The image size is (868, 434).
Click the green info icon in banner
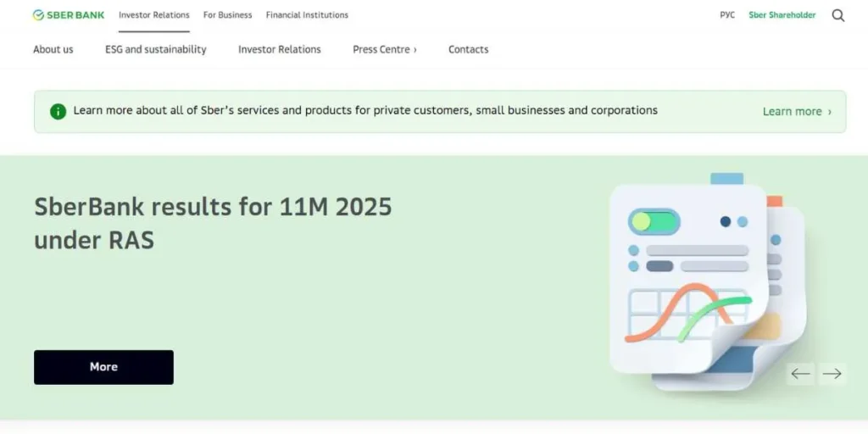pos(58,111)
